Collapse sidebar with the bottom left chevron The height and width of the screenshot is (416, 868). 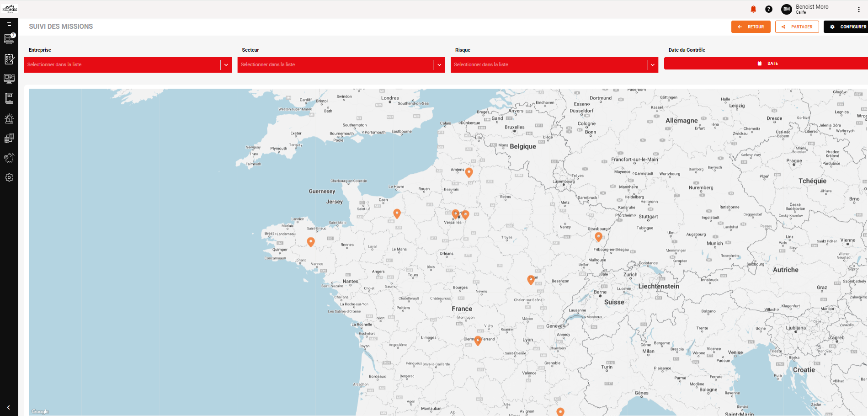pos(8,407)
